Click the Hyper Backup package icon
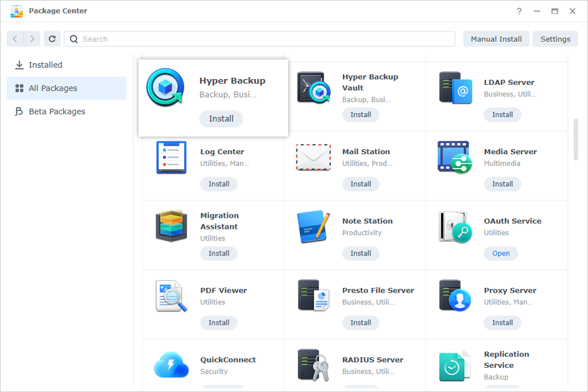Viewport: 588px width, 392px height. [165, 88]
